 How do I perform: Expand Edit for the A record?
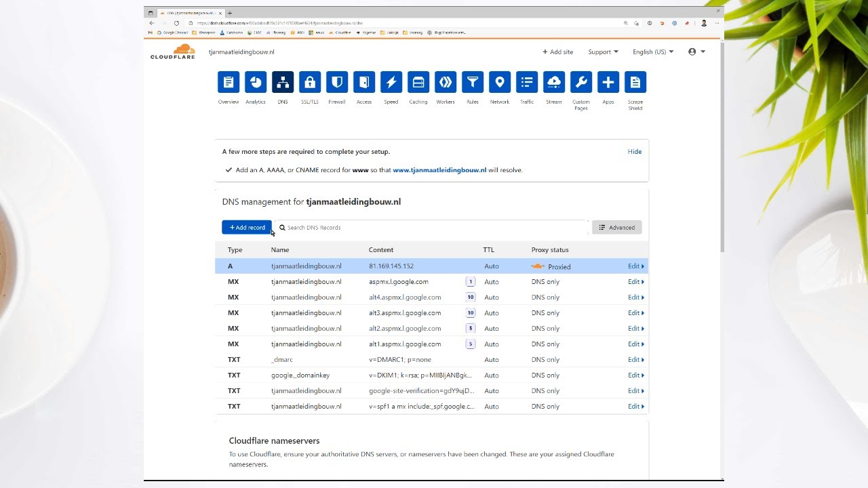[x=636, y=266]
